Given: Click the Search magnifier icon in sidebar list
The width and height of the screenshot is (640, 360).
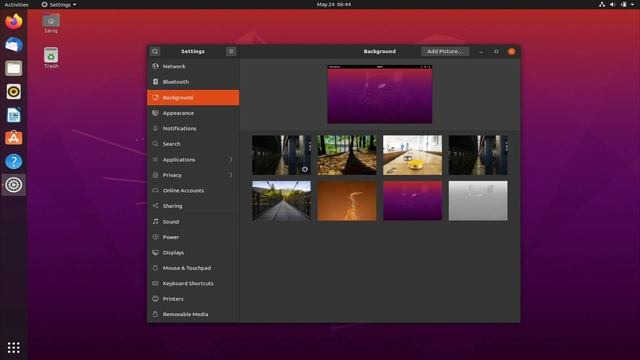Looking at the screenshot, I should (x=156, y=144).
